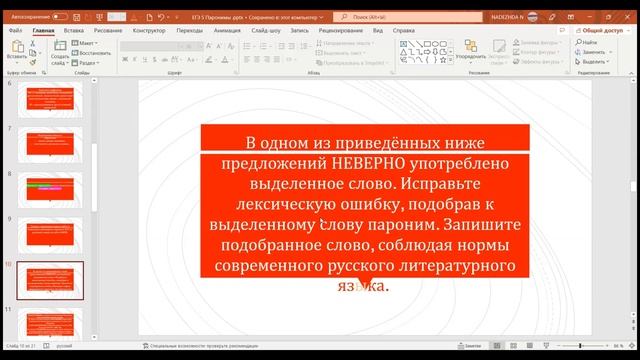Align text left
The height and width of the screenshot is (360, 640).
click(247, 60)
